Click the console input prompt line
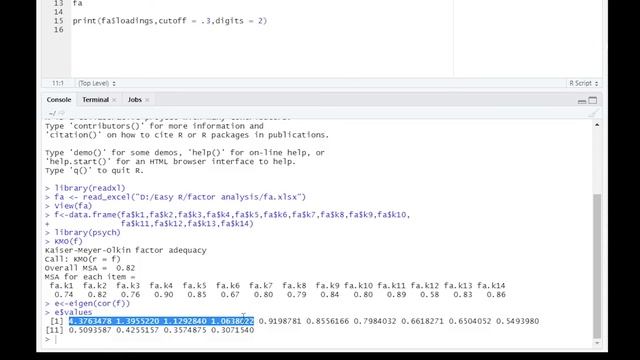 [318, 339]
